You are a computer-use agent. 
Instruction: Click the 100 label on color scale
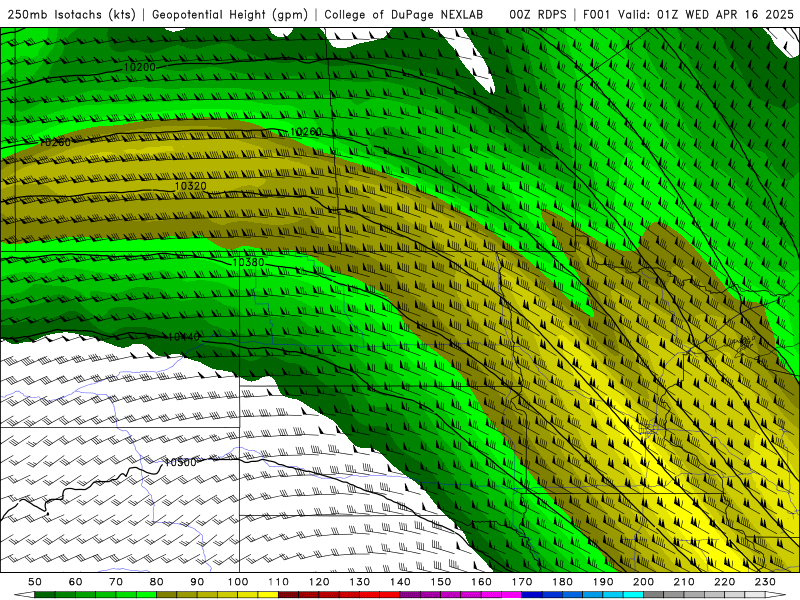pos(238,582)
